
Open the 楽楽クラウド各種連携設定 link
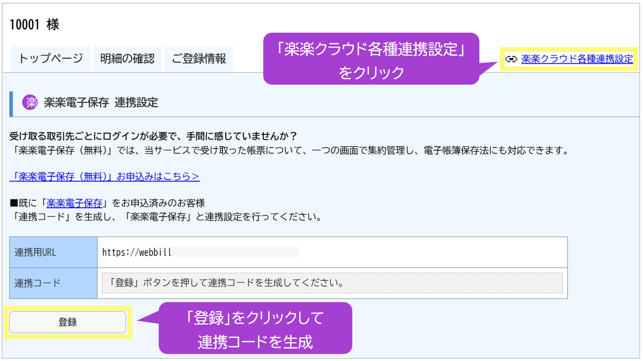[x=577, y=59]
